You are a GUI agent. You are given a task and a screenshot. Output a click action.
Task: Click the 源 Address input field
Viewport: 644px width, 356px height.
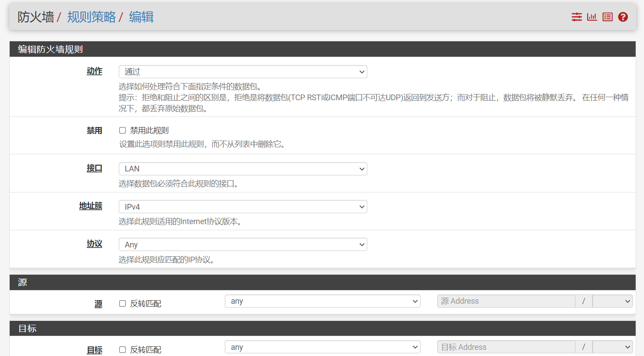[506, 301]
